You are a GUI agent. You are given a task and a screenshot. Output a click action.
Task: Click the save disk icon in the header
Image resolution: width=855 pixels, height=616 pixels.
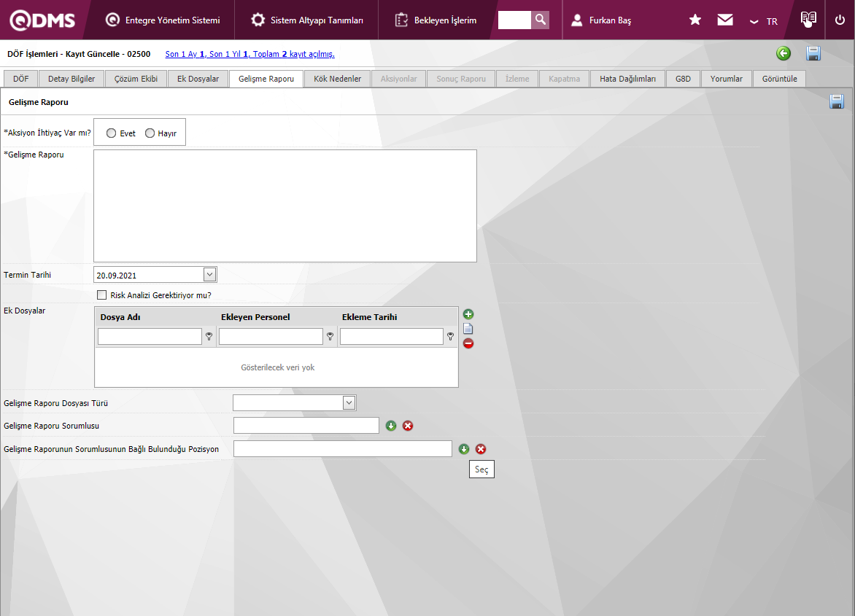pos(813,53)
